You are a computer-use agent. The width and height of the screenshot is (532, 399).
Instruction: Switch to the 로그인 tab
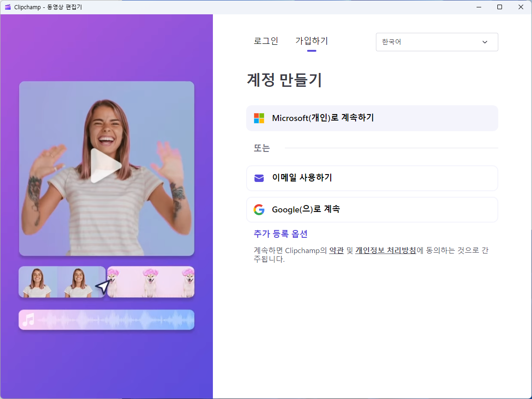click(266, 41)
